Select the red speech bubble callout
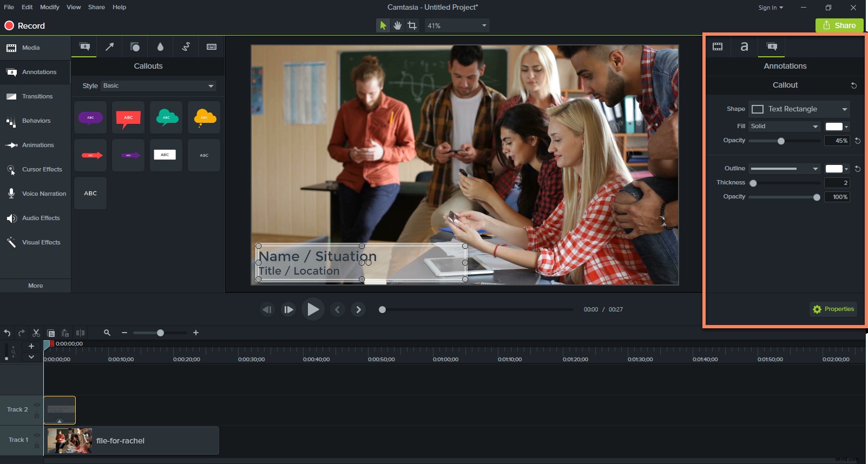Screen dimensions: 868x464 pyautogui.click(x=128, y=117)
